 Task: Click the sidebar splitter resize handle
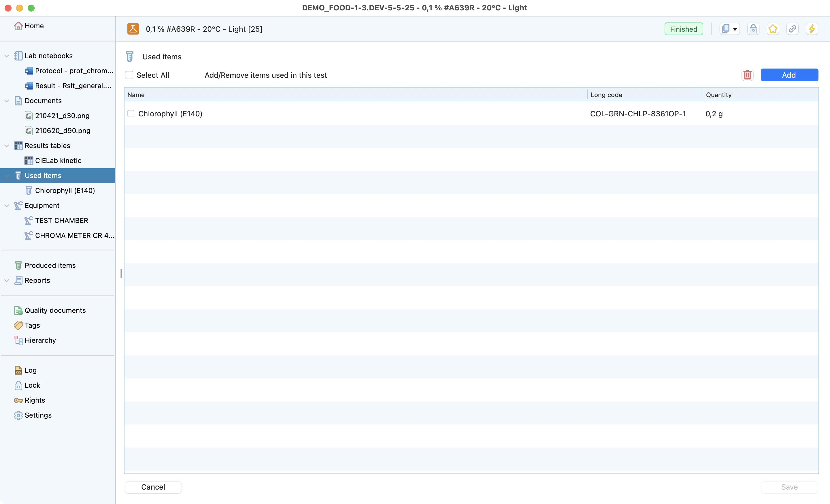click(120, 273)
